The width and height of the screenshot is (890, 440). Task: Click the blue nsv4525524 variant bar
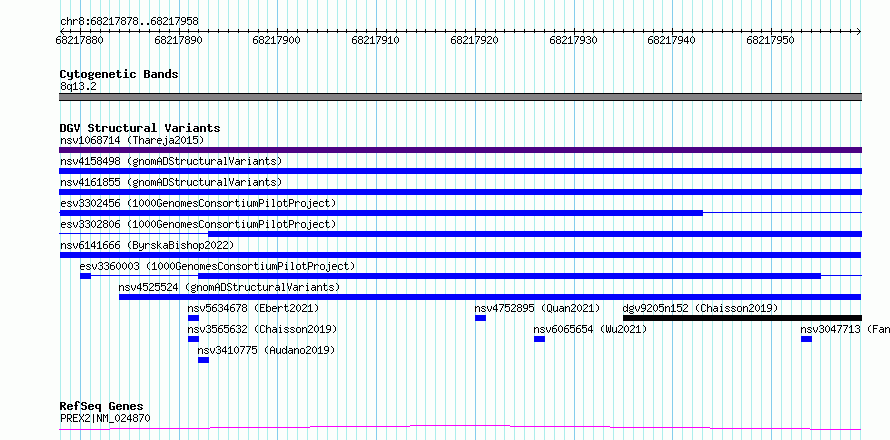click(490, 297)
